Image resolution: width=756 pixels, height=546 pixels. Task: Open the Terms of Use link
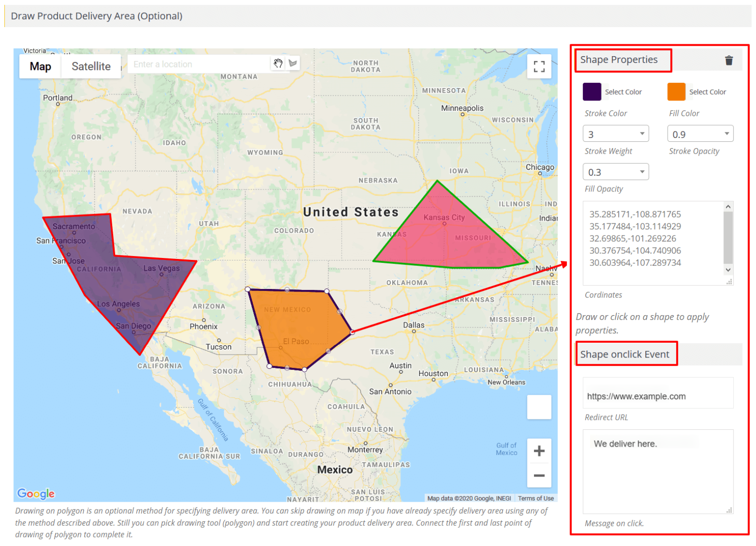(535, 498)
